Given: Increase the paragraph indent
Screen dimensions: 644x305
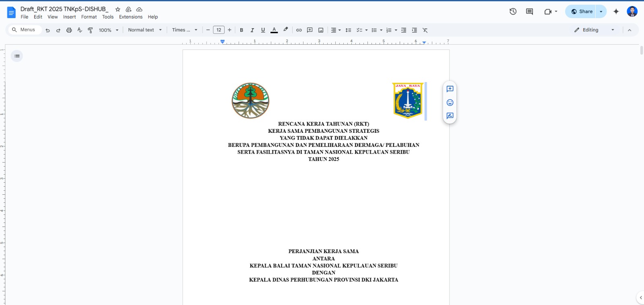Looking at the screenshot, I should (415, 30).
